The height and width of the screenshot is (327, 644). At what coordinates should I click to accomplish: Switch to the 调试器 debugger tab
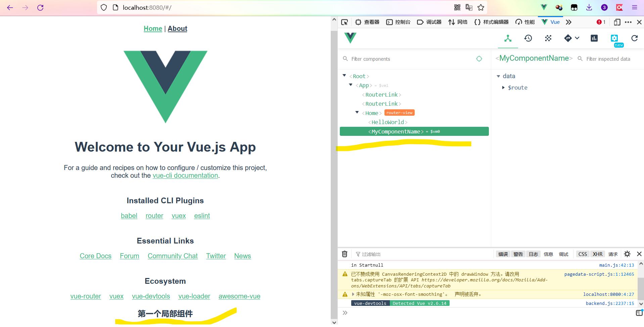click(x=429, y=22)
